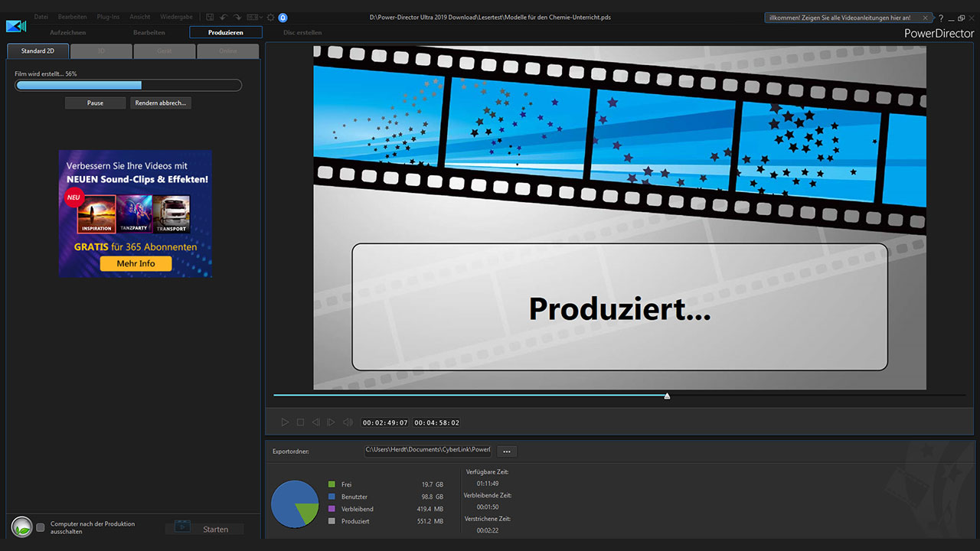Click the Pause button
Viewport: 980px width, 551px height.
(95, 103)
